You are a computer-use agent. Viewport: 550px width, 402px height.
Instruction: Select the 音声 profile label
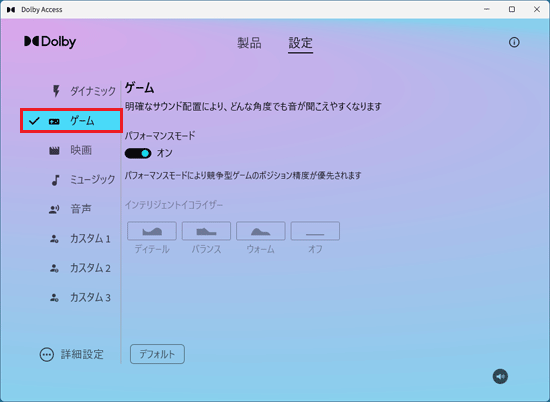click(x=81, y=209)
